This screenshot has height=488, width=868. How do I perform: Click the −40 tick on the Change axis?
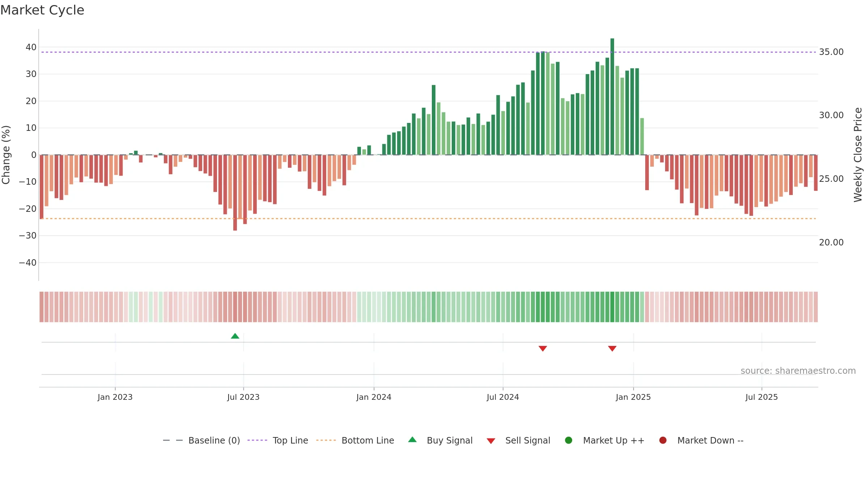point(28,263)
